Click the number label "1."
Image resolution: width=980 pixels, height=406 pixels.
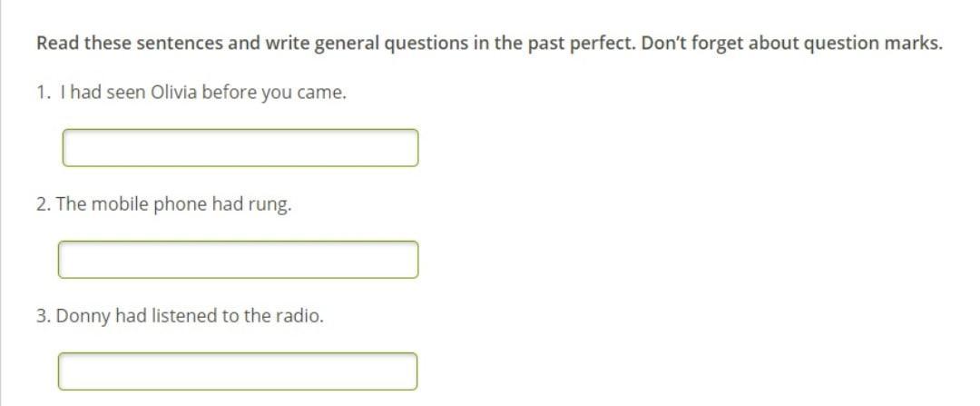(44, 93)
